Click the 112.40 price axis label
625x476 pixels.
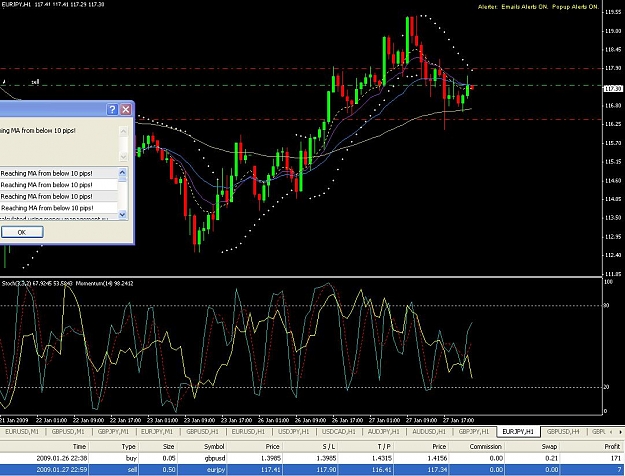coord(613,255)
